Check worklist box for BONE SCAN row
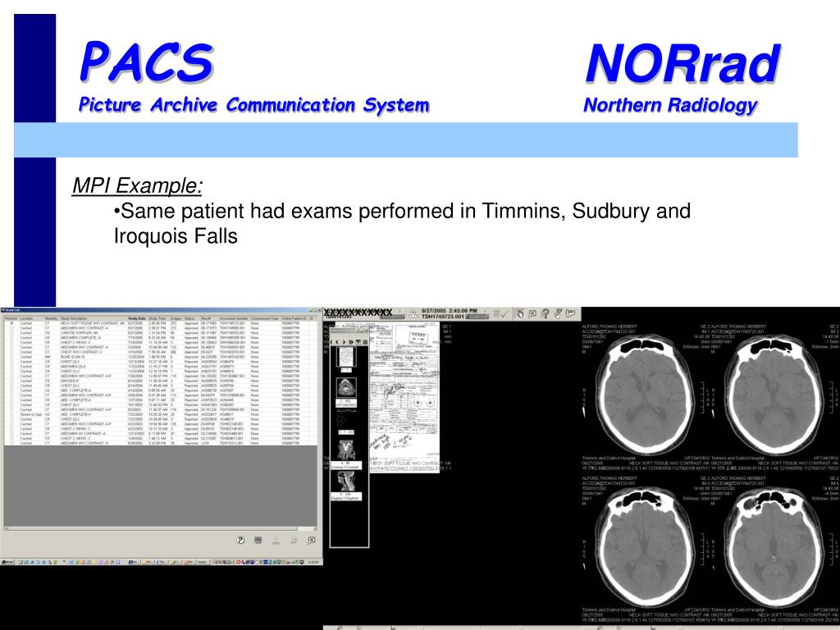 coord(11,357)
